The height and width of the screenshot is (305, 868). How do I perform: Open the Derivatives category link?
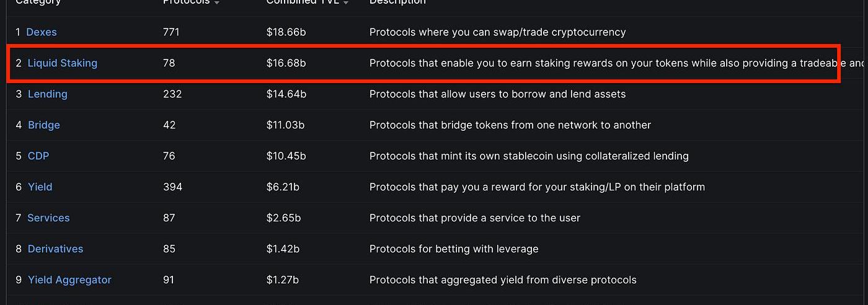[55, 249]
